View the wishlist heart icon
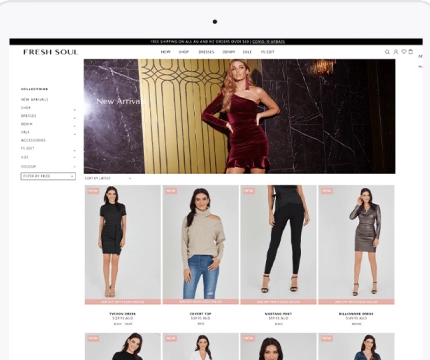Viewport: 430px width, 360px height. (404, 52)
